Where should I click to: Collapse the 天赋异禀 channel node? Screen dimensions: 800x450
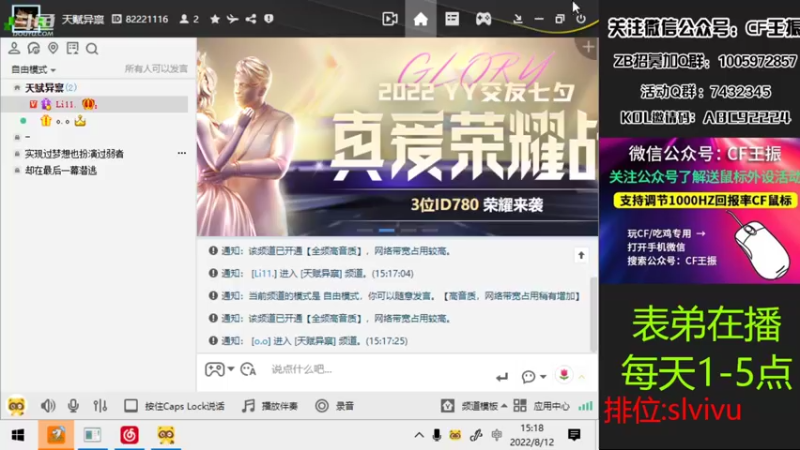tap(17, 88)
